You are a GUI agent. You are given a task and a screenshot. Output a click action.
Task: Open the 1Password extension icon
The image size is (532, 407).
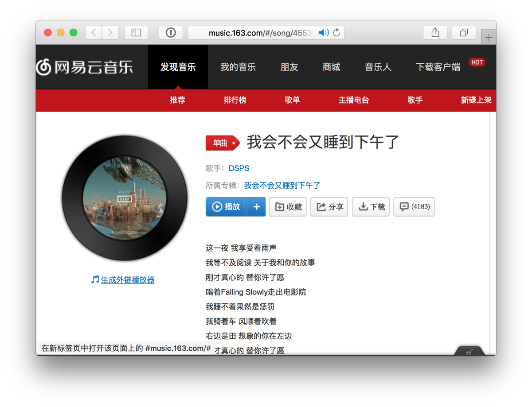point(171,32)
